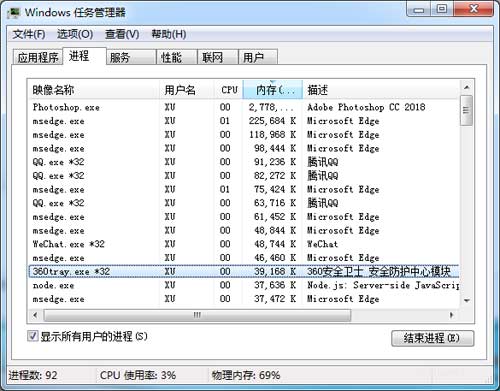The width and height of the screenshot is (500, 391).
Task: Click Node.js Server-side JavaScript description
Action: (383, 285)
